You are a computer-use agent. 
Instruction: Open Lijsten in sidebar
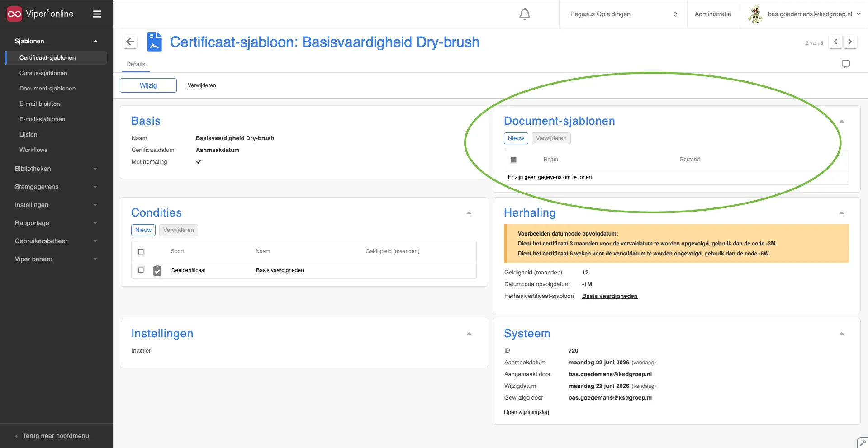point(28,135)
